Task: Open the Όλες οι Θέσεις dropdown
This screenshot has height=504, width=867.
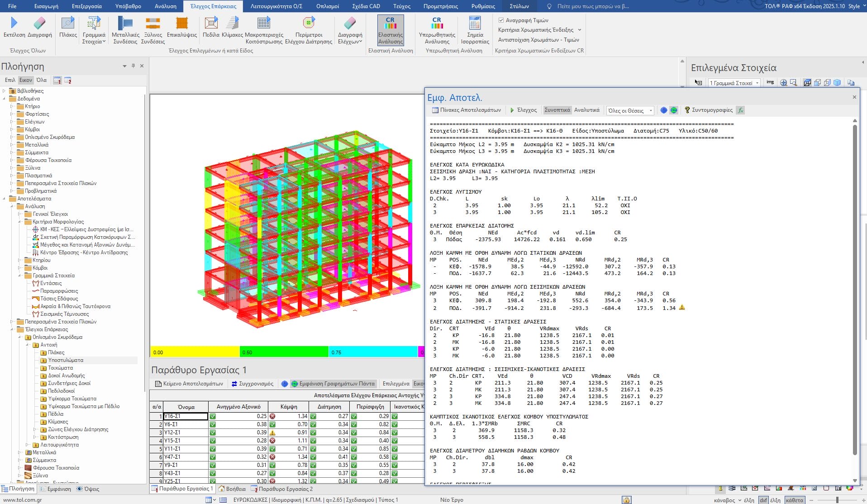Action: [x=630, y=110]
